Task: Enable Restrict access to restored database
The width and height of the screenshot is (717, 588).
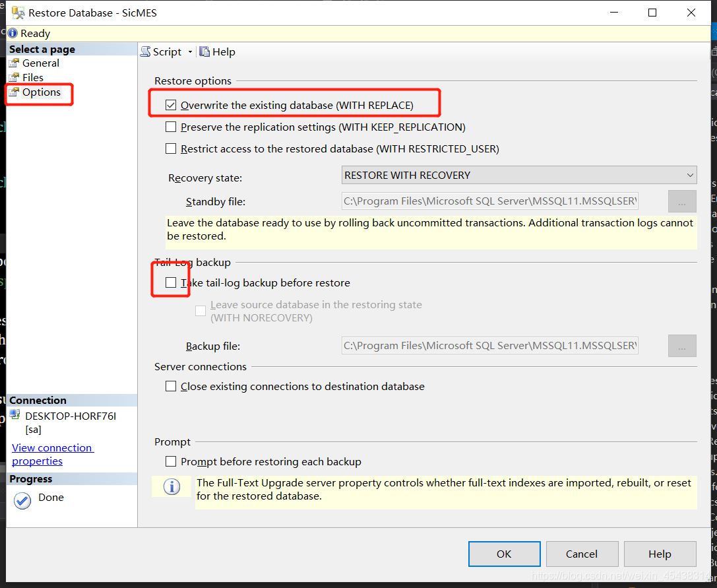Action: [x=171, y=148]
